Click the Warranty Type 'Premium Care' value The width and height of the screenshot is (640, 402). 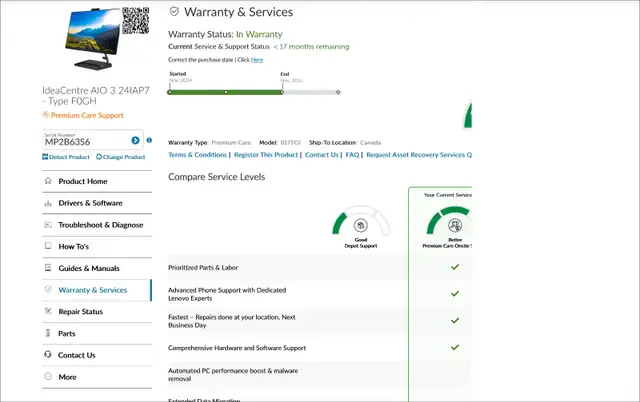click(x=231, y=142)
